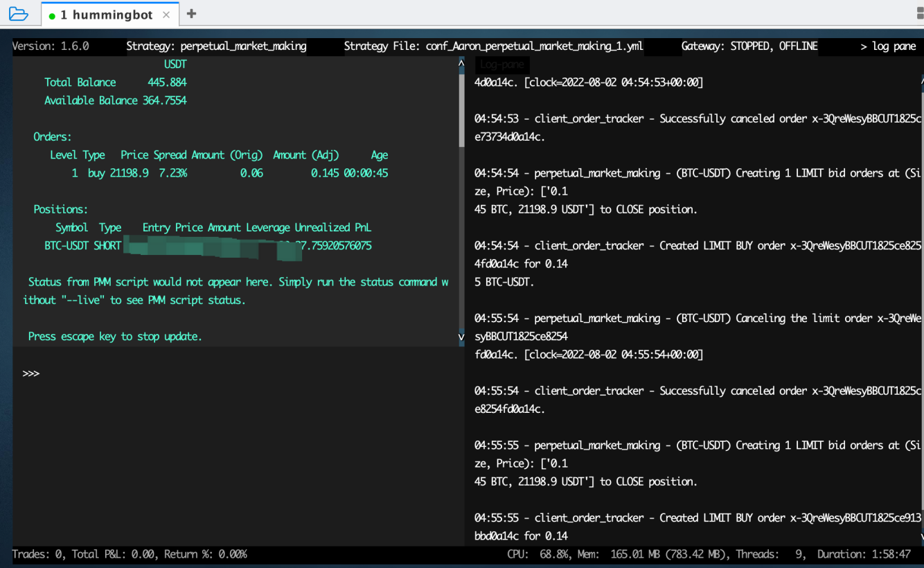Click the Gateway: STOPPED, OFFLINE status
The height and width of the screenshot is (568, 924).
pyautogui.click(x=749, y=46)
